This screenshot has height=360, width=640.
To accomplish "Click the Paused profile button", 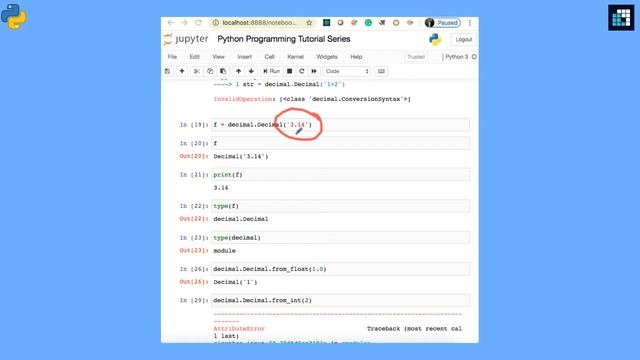I will coord(442,23).
